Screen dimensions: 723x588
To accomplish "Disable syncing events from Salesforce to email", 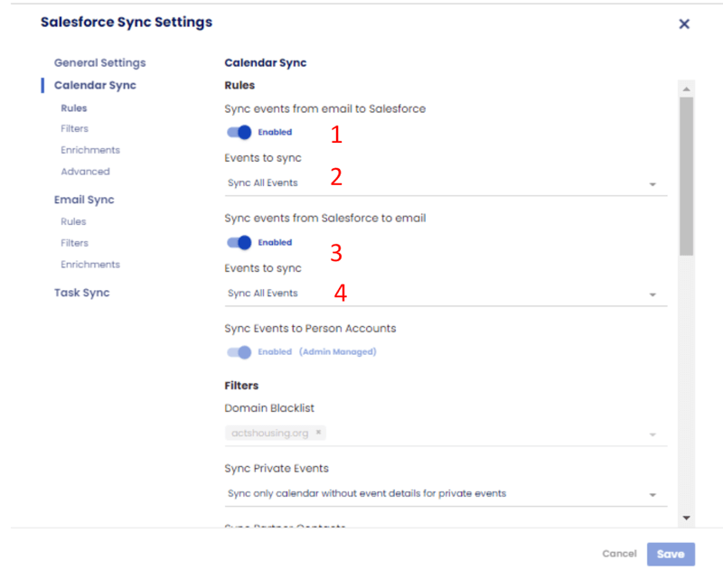I will [x=240, y=242].
